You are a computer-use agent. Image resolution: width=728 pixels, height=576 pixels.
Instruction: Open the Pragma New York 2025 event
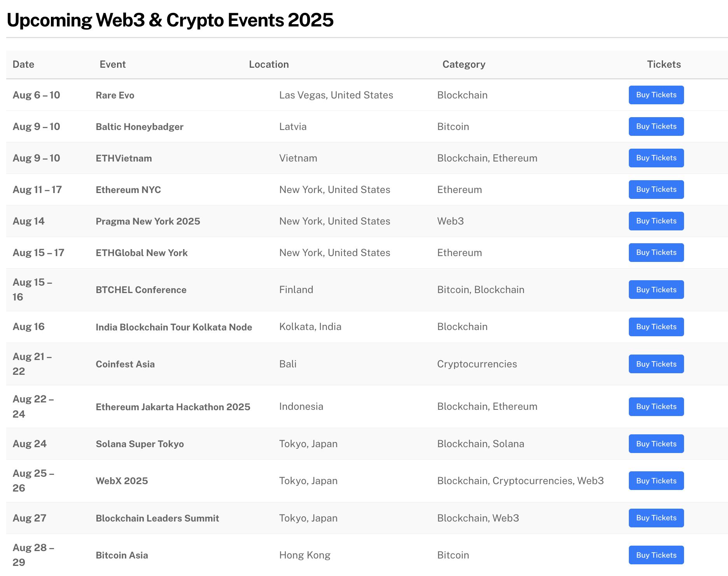tap(148, 221)
